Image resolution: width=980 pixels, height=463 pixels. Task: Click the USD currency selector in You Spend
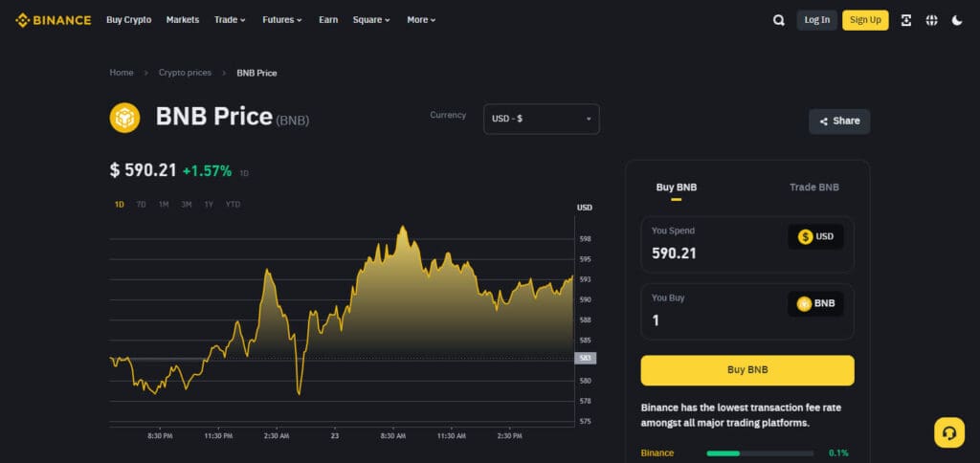815,237
